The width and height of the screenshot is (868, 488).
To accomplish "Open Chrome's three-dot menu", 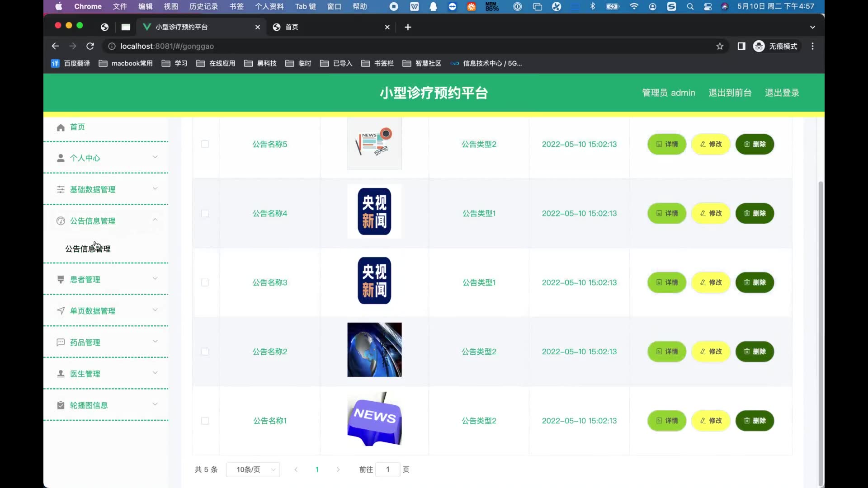I will tap(812, 46).
